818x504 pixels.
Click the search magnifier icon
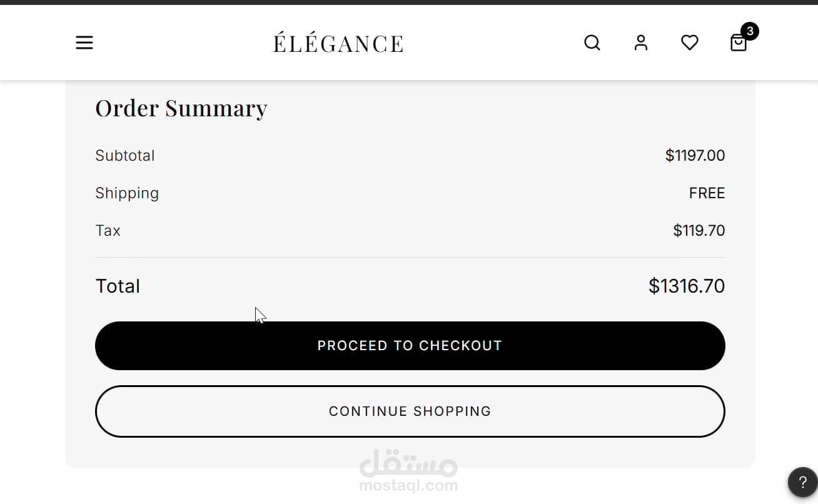[x=592, y=43]
